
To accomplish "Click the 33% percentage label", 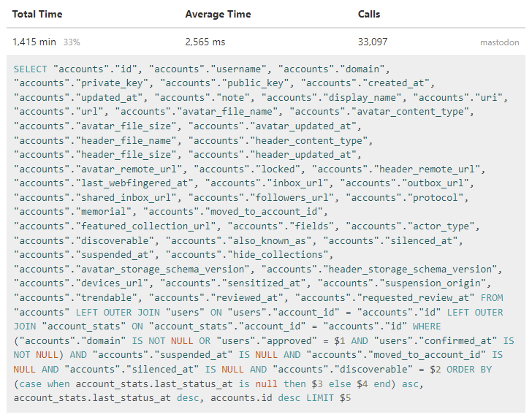I will (x=72, y=42).
